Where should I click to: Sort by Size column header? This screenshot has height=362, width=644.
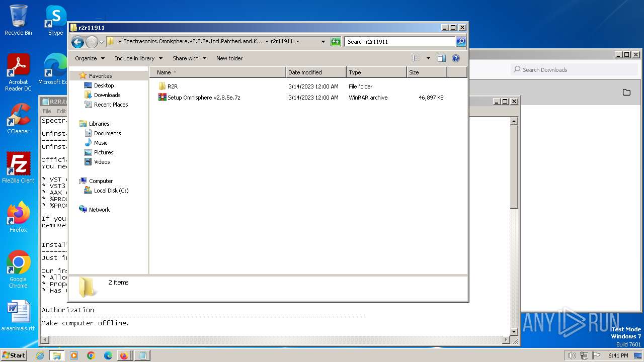427,72
